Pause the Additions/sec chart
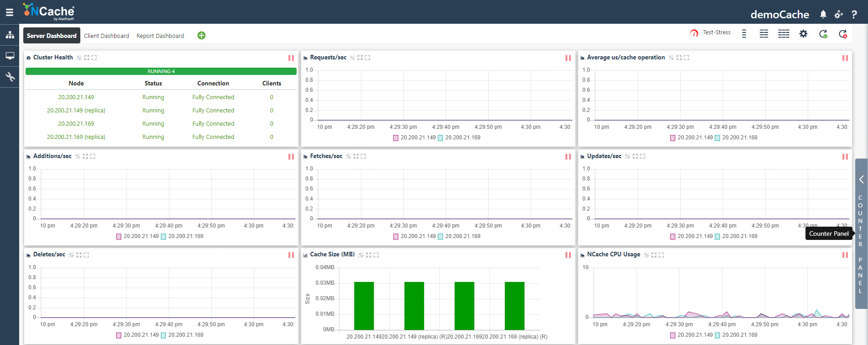 pyautogui.click(x=291, y=157)
